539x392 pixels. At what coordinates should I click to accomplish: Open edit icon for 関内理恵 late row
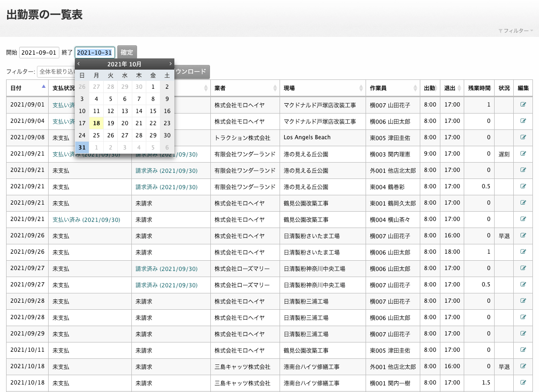click(523, 154)
